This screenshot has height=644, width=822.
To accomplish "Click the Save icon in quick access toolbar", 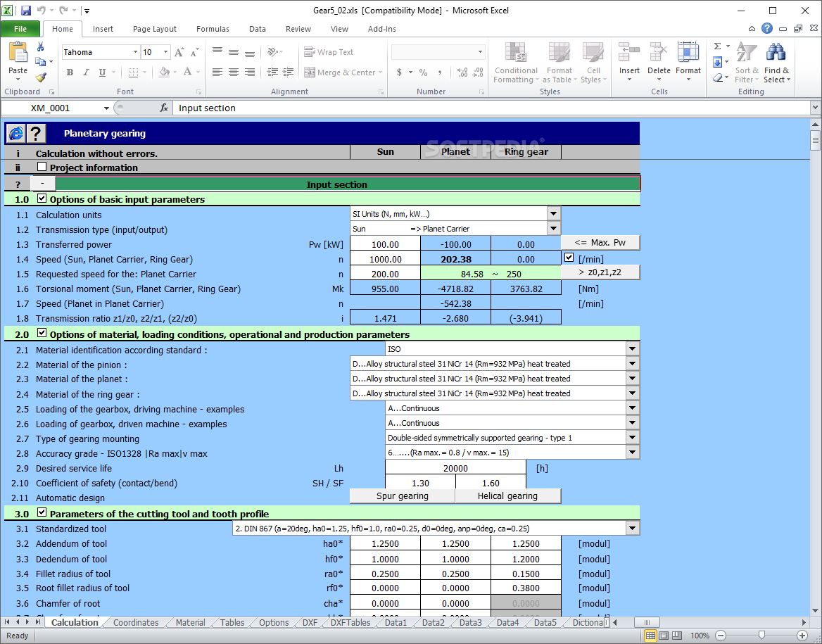I will 25,10.
